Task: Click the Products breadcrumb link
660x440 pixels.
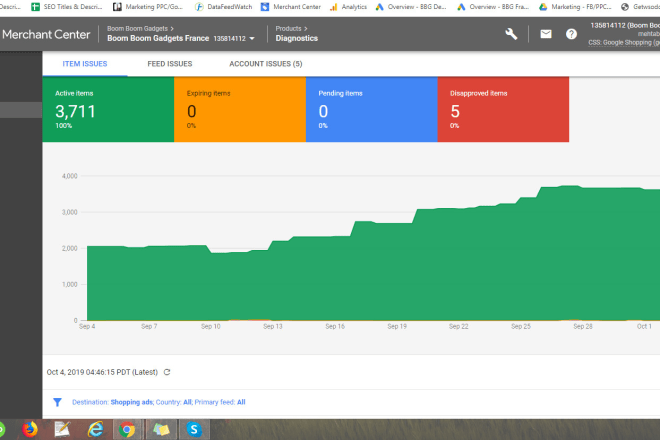Action: (x=288, y=29)
